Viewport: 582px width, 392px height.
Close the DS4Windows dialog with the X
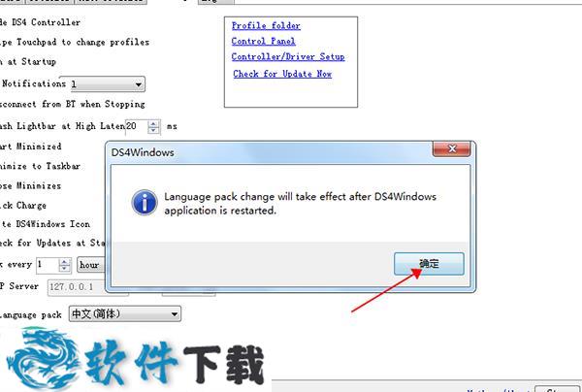(452, 148)
